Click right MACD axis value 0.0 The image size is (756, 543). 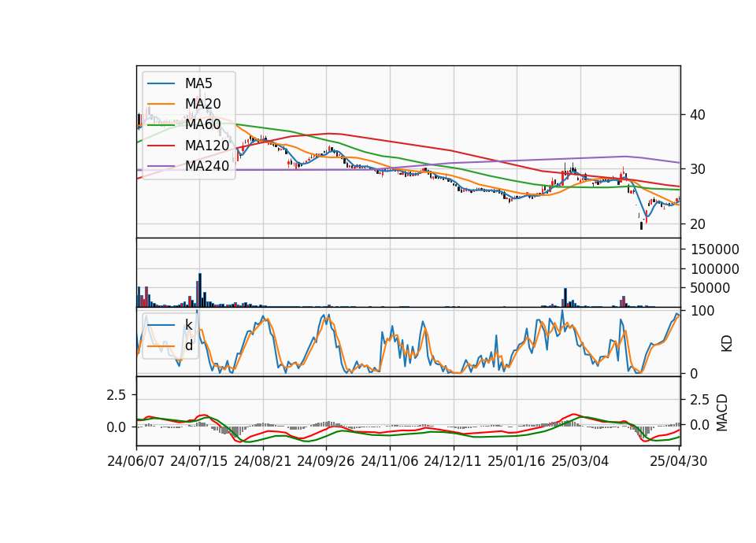[700, 425]
